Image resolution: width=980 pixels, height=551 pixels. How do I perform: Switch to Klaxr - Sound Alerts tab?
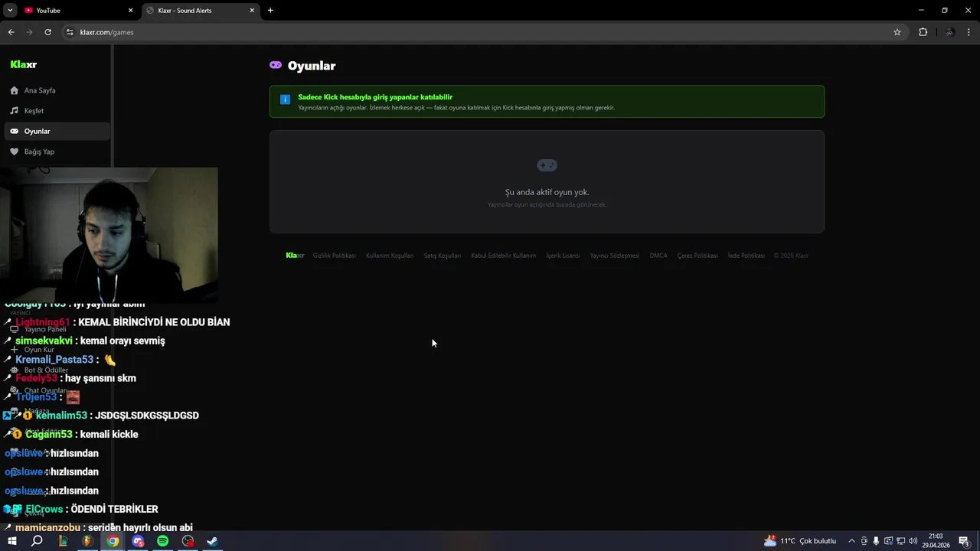click(201, 10)
